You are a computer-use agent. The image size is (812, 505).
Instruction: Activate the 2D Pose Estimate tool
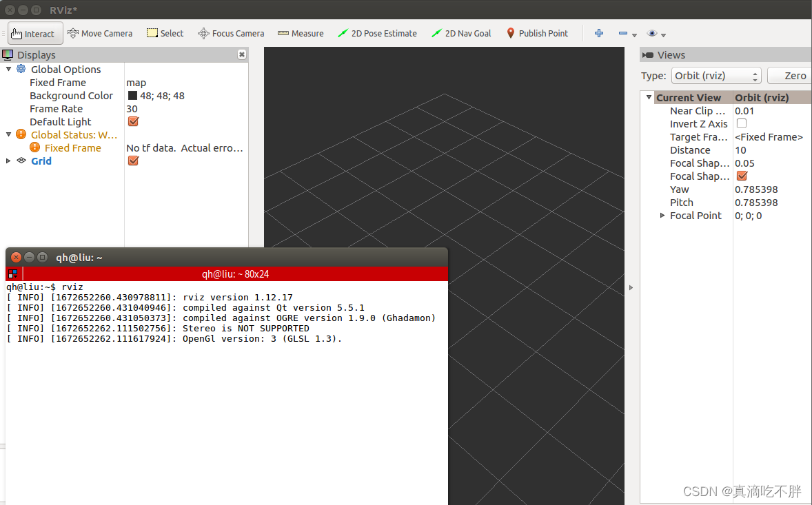tap(377, 34)
